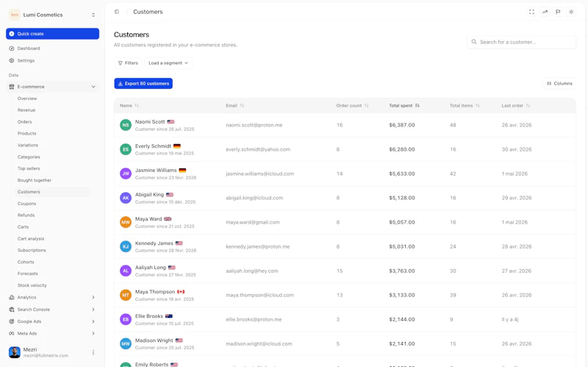
Task: Sort by Email column
Action: coord(234,106)
